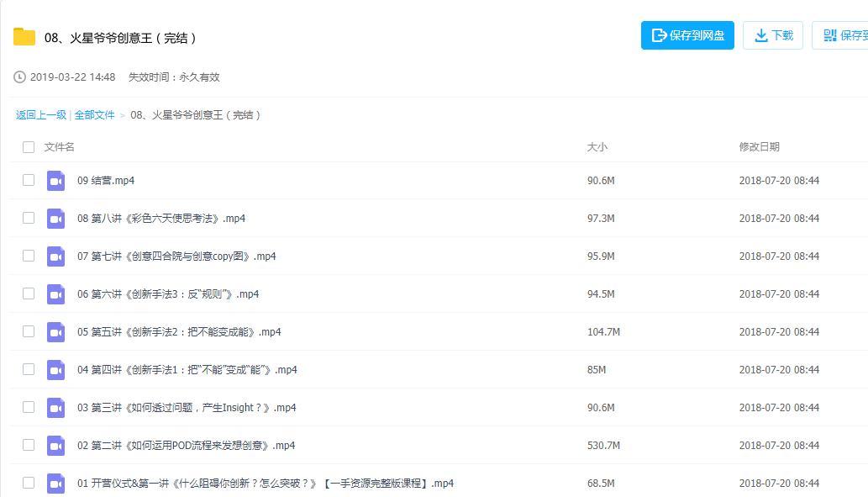The width and height of the screenshot is (868, 497).
Task: Click video icon for 05 第五讲 file
Action: (56, 332)
